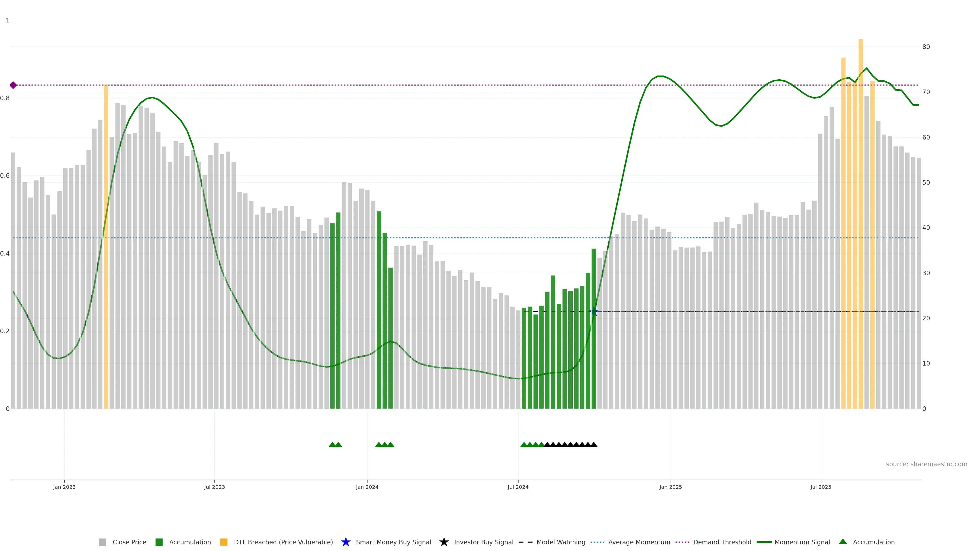Click the green triangle Accumulation legend icon
This screenshot has width=980, height=551.
(843, 542)
